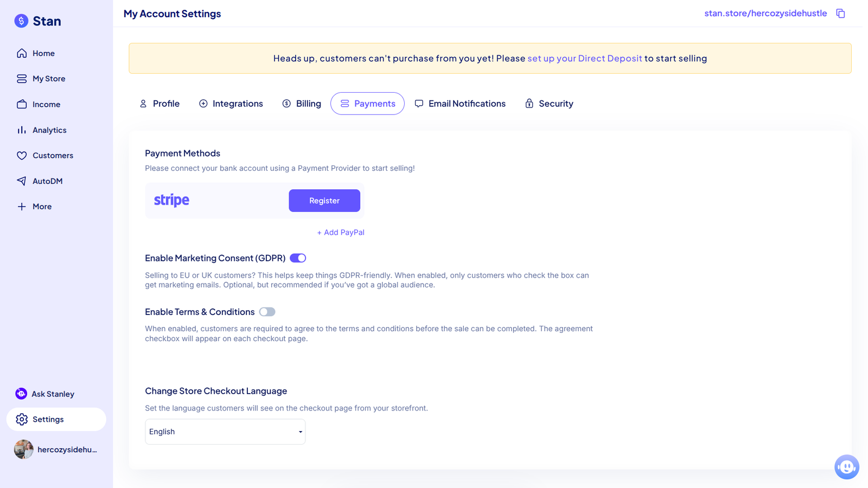Open Ask Stanley assistant icon

21,394
